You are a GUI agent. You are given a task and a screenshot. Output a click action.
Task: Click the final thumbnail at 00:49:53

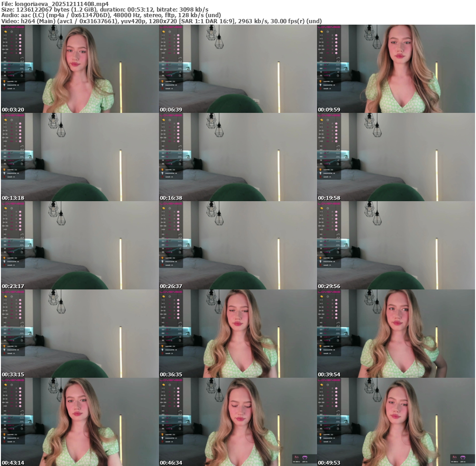396,422
